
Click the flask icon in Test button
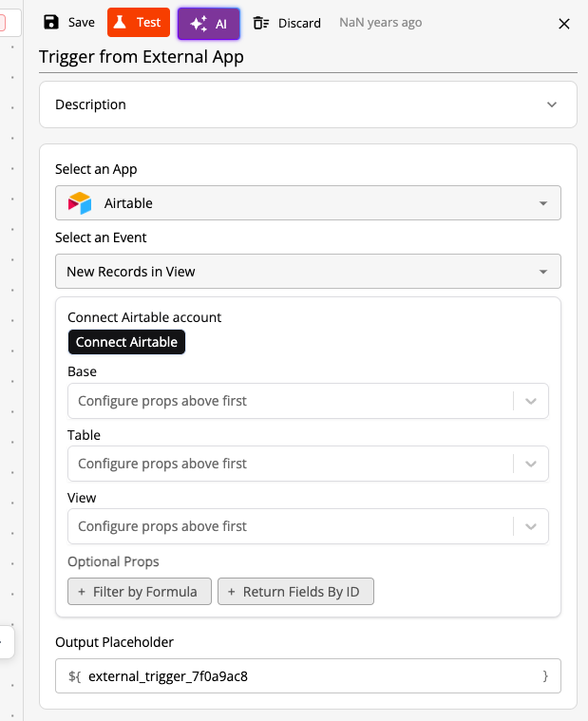click(120, 22)
